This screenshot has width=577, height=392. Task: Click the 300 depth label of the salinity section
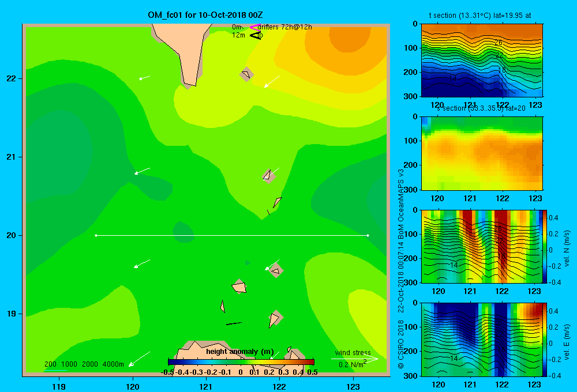click(411, 190)
